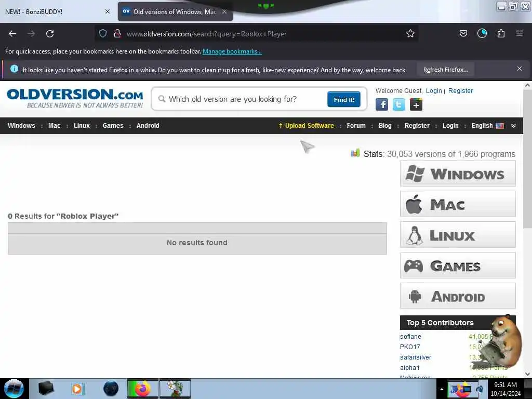Open the Blog nav item
The width and height of the screenshot is (532, 399).
point(385,126)
